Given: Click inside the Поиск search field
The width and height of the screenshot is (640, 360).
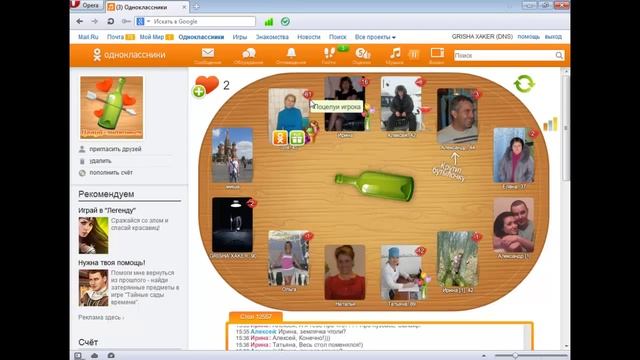Looking at the screenshot, I should pos(504,55).
